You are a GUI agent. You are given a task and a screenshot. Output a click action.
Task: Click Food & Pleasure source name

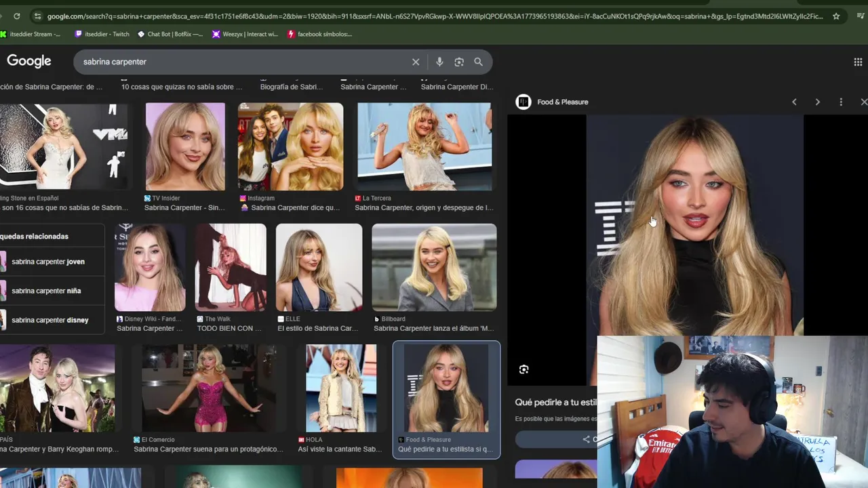pos(562,102)
